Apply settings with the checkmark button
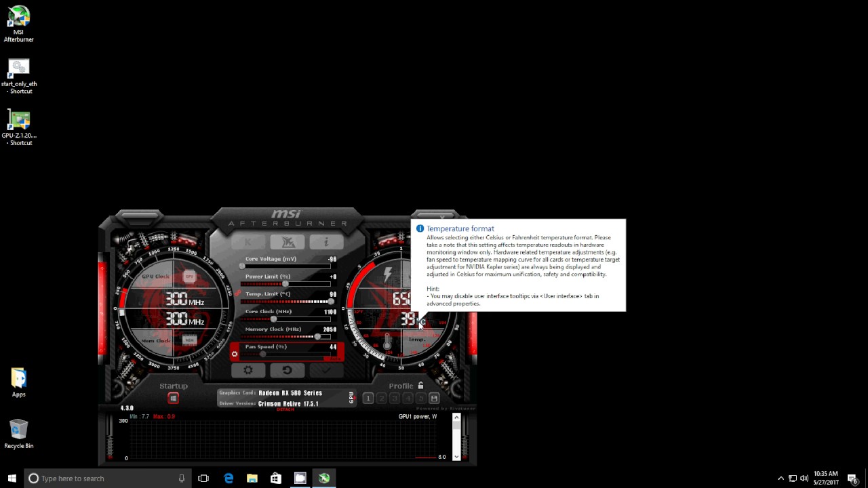868x488 pixels. 326,370
